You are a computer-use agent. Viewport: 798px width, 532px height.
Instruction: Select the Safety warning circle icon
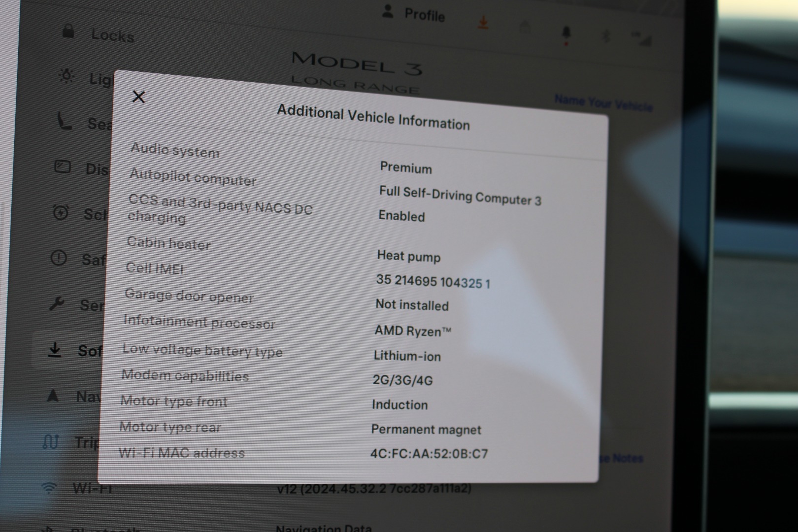point(59,258)
